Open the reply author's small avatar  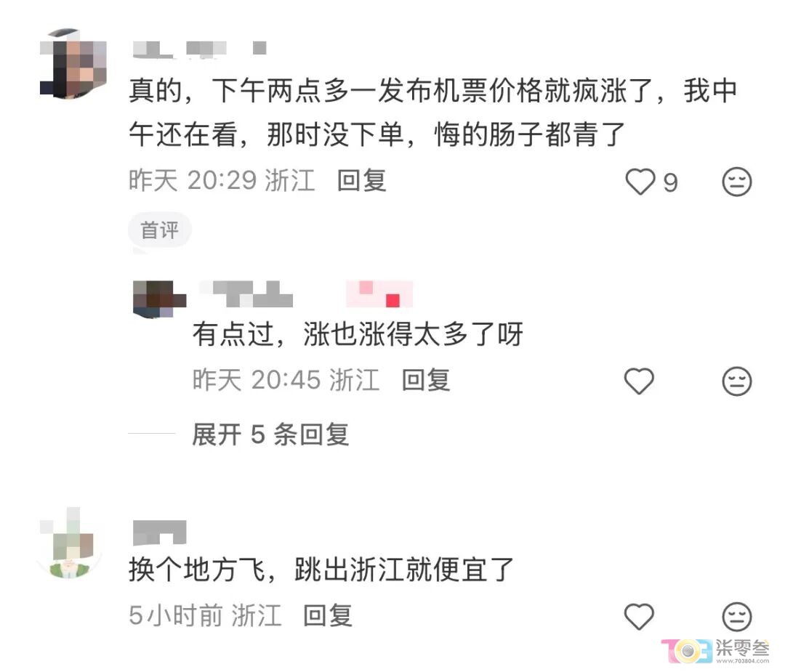coord(159,299)
